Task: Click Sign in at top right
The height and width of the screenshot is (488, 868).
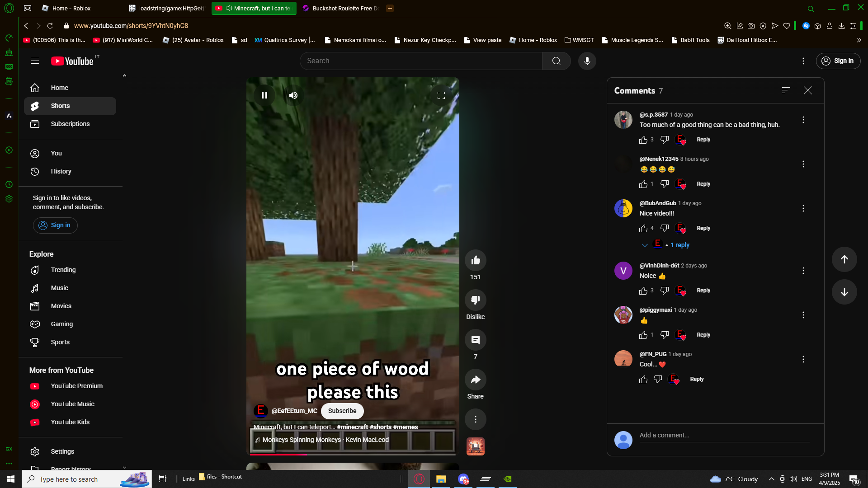Action: tap(838, 61)
